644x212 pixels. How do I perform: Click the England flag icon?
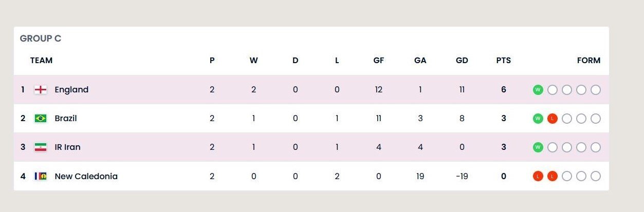click(41, 90)
